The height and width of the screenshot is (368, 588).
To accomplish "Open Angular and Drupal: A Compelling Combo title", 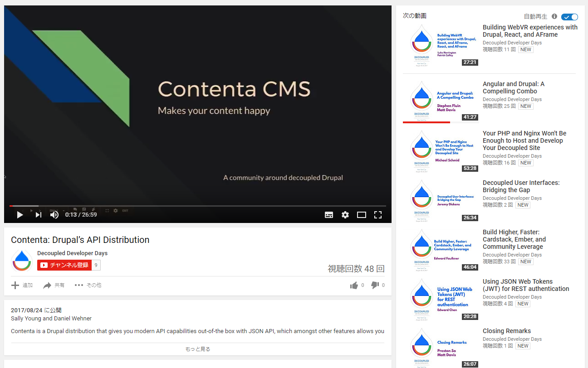I will click(514, 87).
